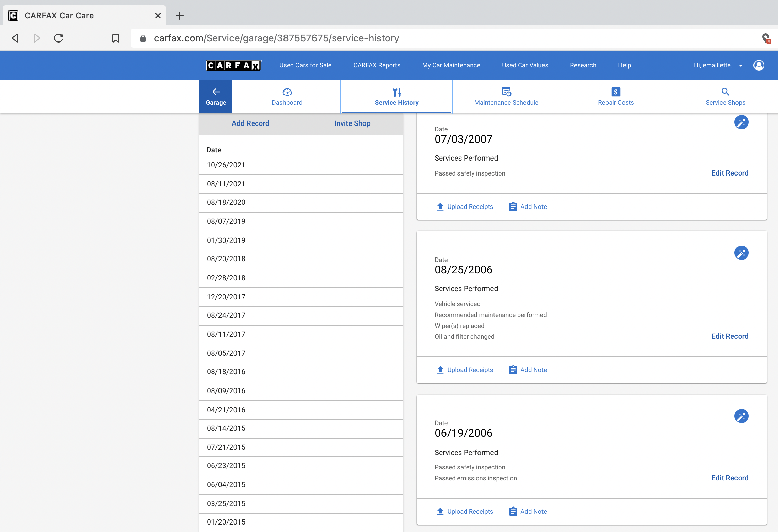
Task: Switch to Maintenance Schedule tab
Action: pyautogui.click(x=506, y=97)
